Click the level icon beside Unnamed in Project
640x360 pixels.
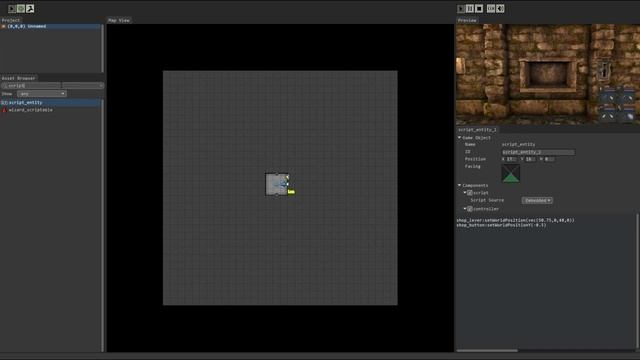click(4, 27)
